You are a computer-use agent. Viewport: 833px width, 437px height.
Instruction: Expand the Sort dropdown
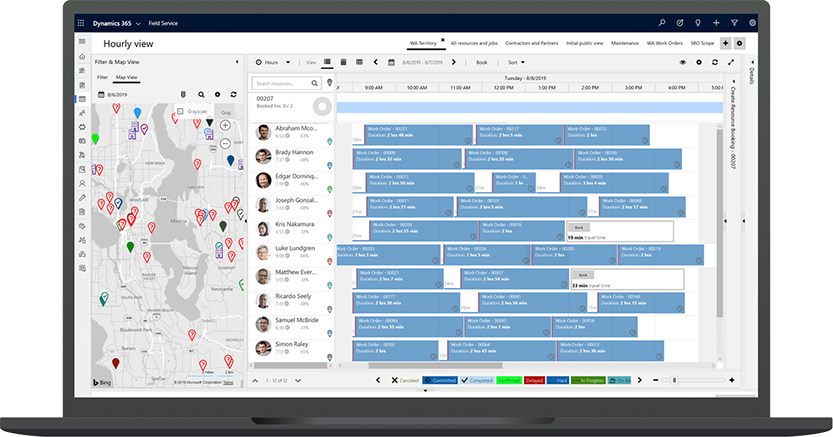tap(517, 62)
